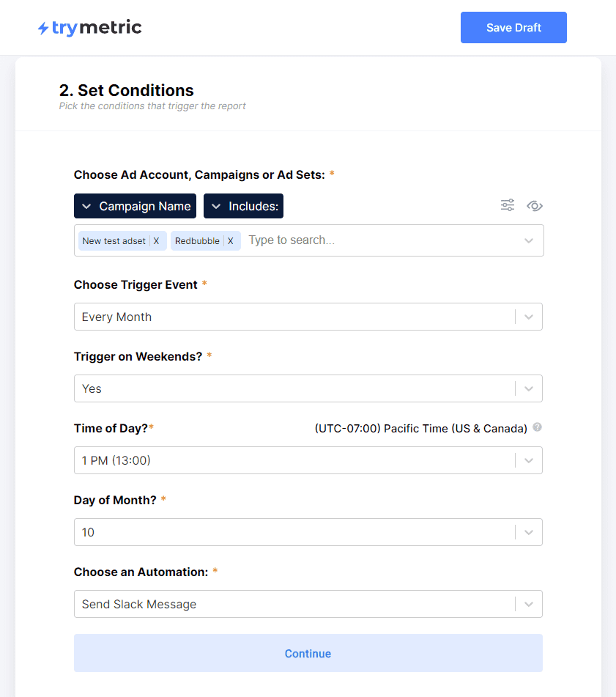Expand the campaign search dropdown chevron

click(529, 241)
